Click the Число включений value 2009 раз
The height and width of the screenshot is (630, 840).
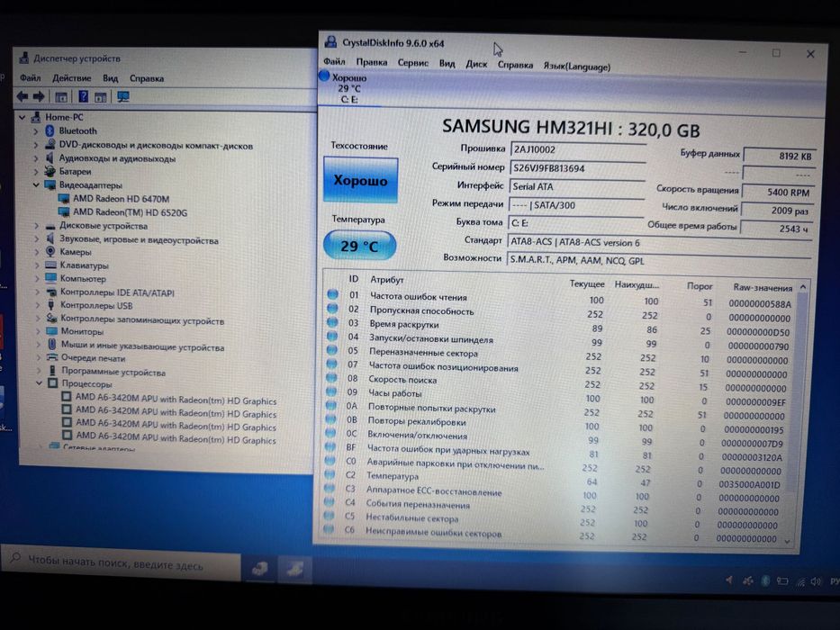[x=777, y=210]
